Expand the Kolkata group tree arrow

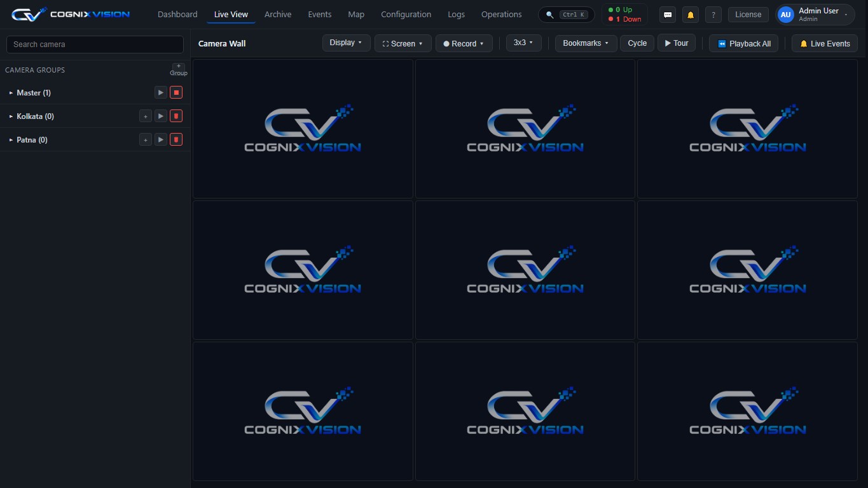[11, 116]
